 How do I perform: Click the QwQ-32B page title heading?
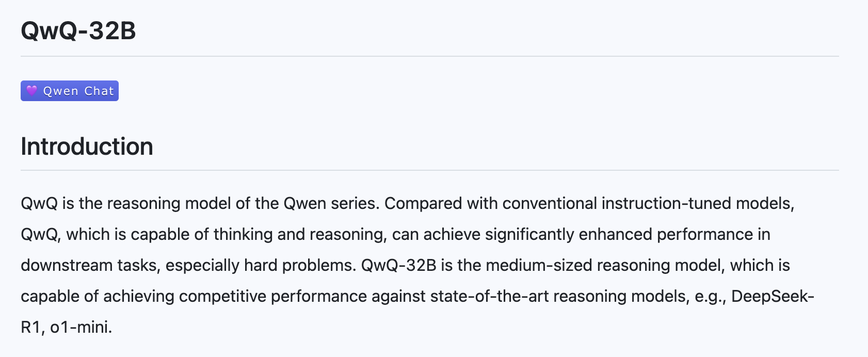click(x=78, y=30)
